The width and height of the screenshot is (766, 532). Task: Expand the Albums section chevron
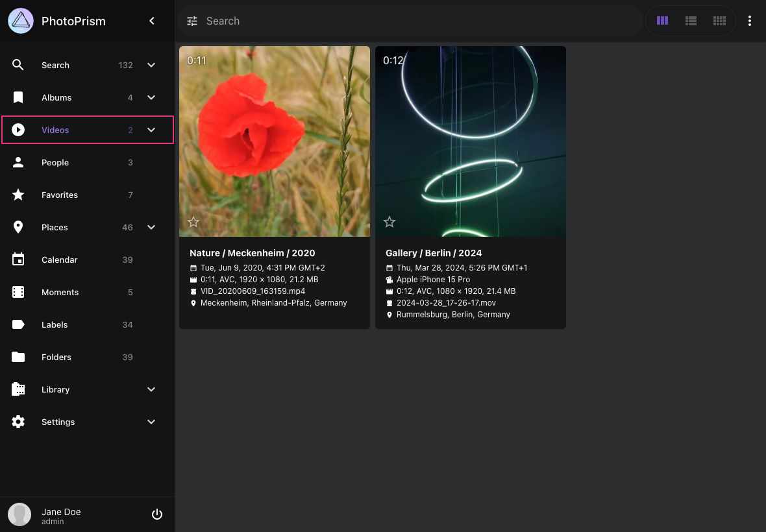coord(151,97)
